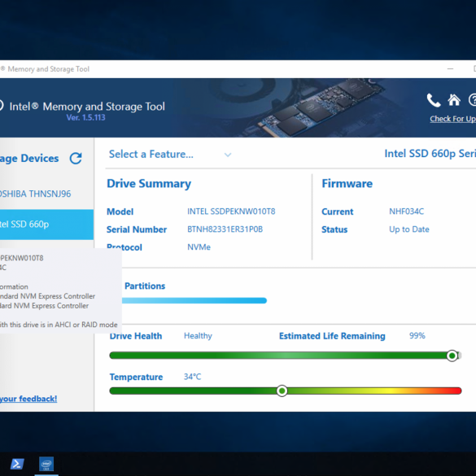Click the Estimated Life Remaining label
Viewport: 476px width, 476px height.
pyautogui.click(x=332, y=336)
